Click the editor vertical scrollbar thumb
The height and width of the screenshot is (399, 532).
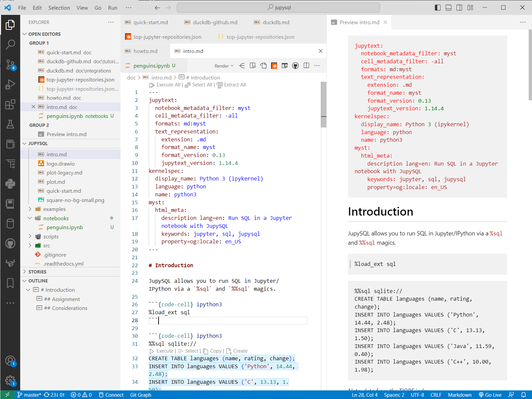pos(323,104)
